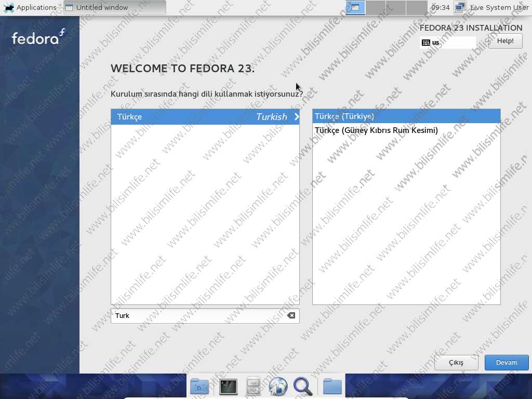Switch to the second workspace in pager
Viewport: 532px width, 399px height.
click(376, 7)
